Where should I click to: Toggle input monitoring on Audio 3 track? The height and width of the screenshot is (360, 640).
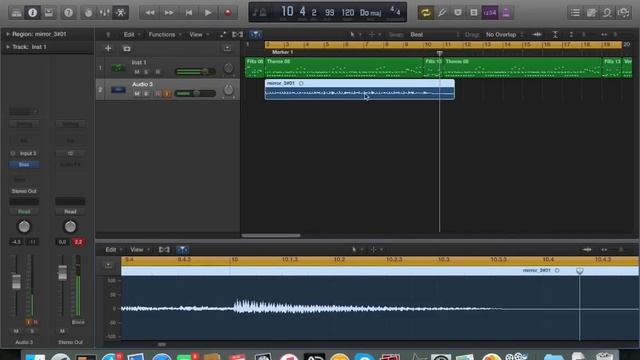167,93
